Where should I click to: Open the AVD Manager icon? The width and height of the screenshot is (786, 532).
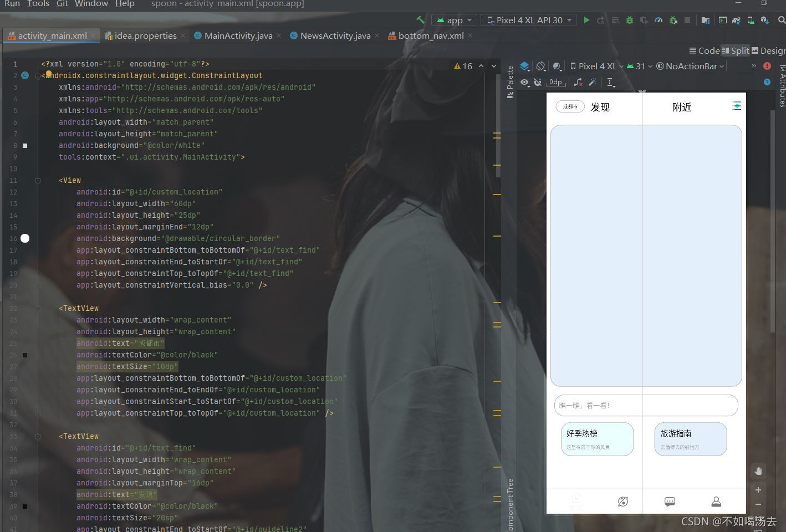[751, 20]
